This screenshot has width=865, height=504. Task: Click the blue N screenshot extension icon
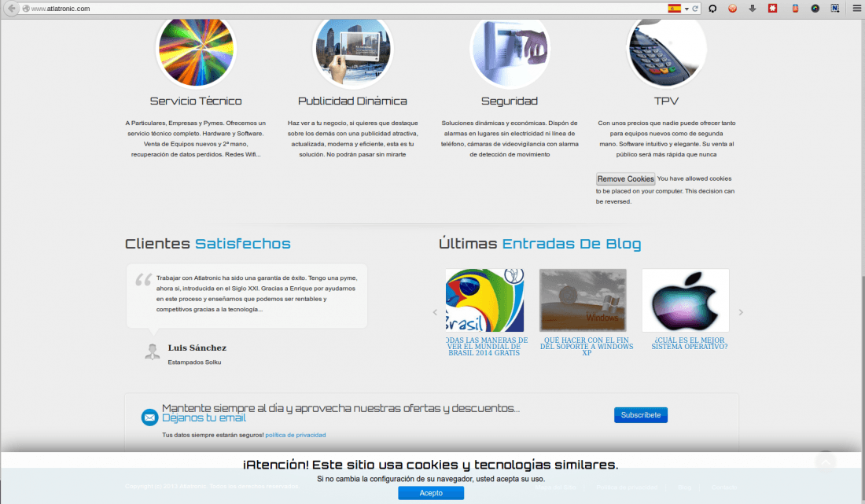(835, 9)
